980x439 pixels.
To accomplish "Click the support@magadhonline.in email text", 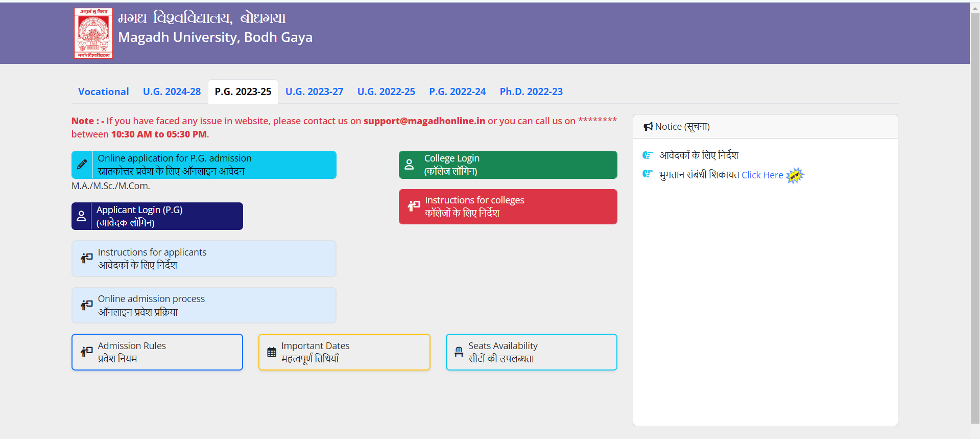I will pyautogui.click(x=424, y=121).
